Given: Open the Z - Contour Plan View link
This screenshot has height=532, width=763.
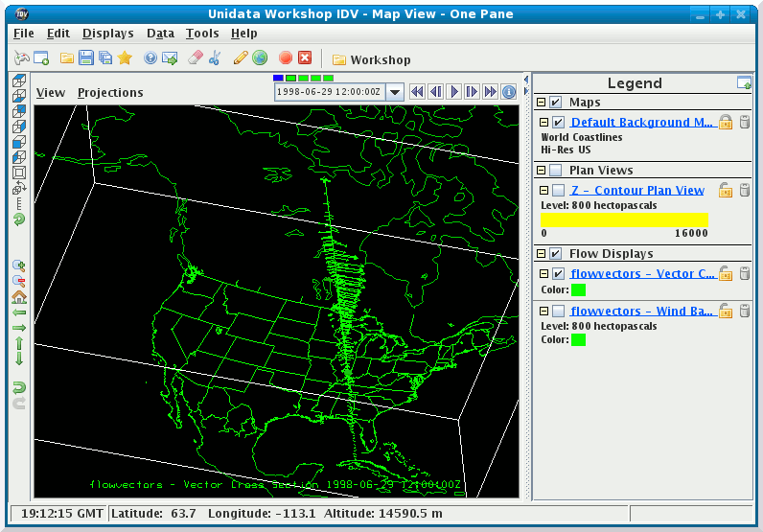Looking at the screenshot, I should 637,191.
